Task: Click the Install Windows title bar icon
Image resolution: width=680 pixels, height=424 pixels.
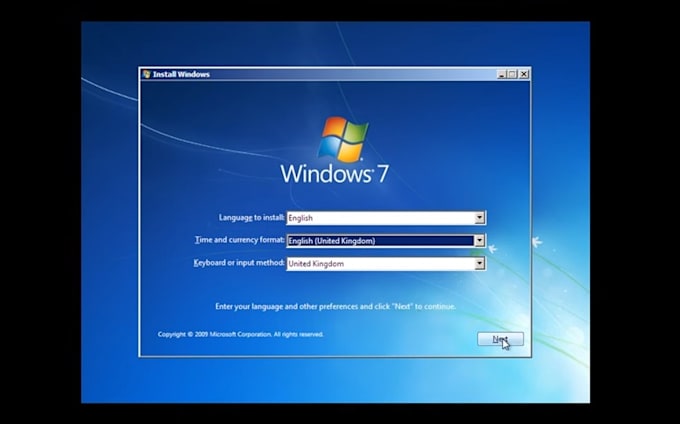Action: click(x=146, y=74)
